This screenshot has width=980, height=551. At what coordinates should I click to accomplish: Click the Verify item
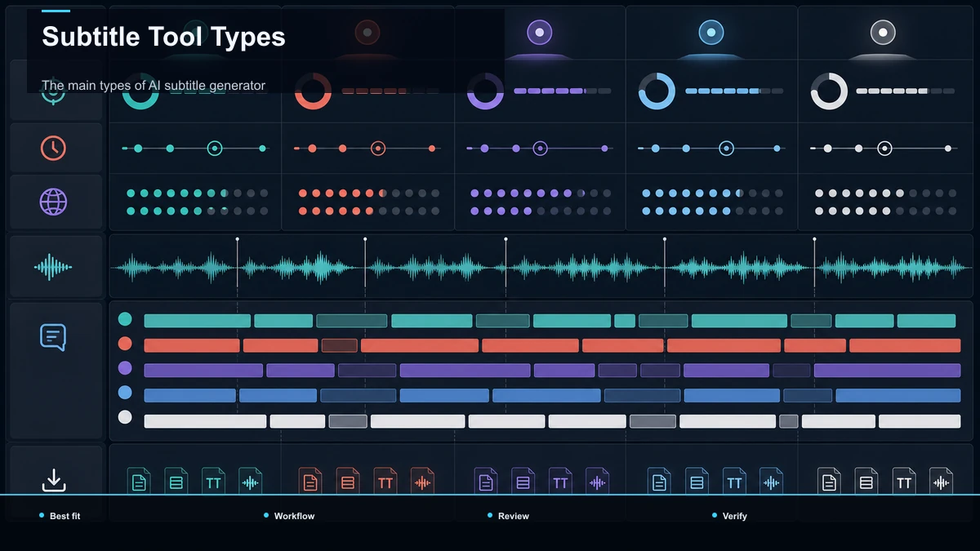tap(734, 516)
